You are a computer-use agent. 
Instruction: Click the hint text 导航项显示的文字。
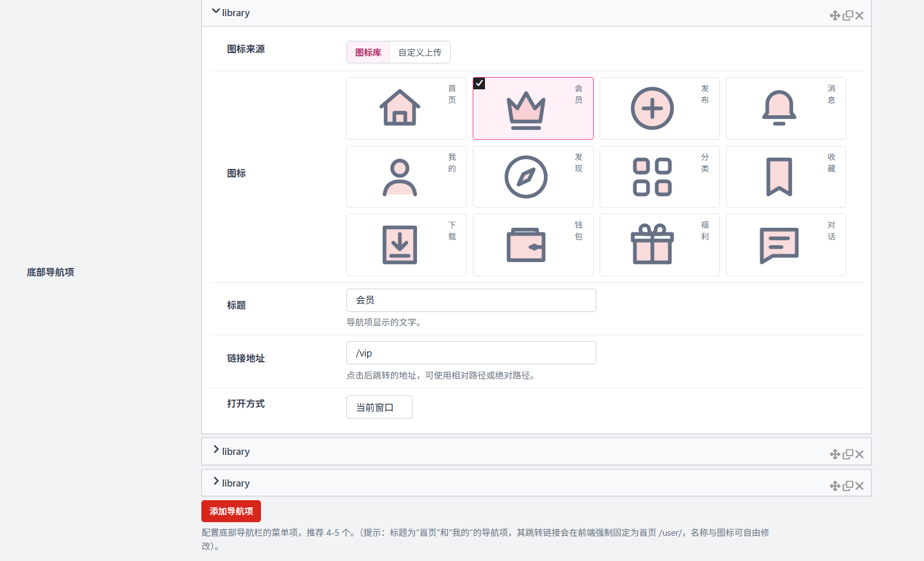[x=385, y=322]
